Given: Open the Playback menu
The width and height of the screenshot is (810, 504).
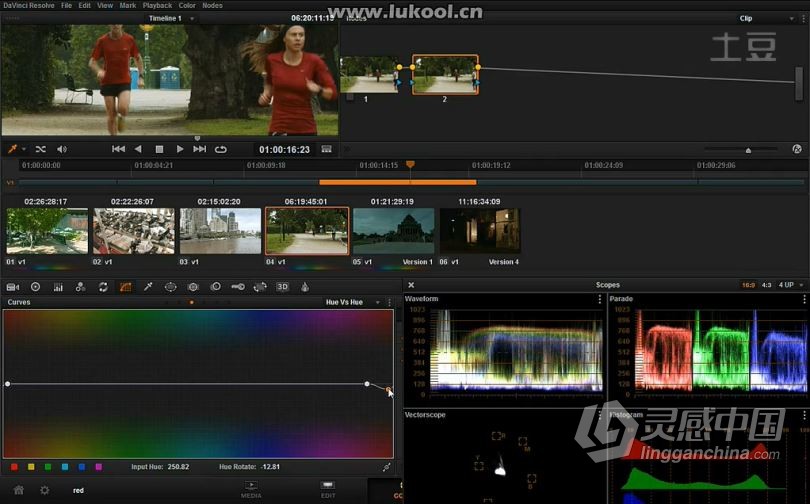Looking at the screenshot, I should 158,6.
